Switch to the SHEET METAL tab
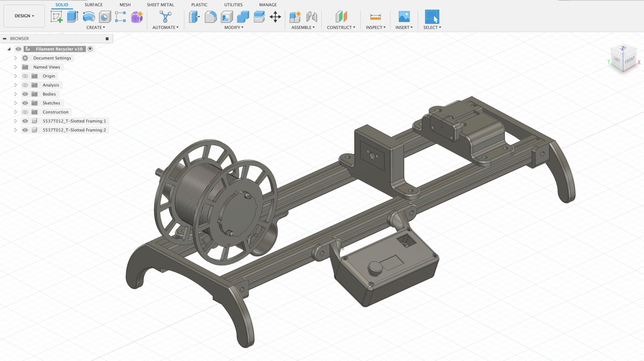Viewport: 644px width, 361px height. [160, 5]
